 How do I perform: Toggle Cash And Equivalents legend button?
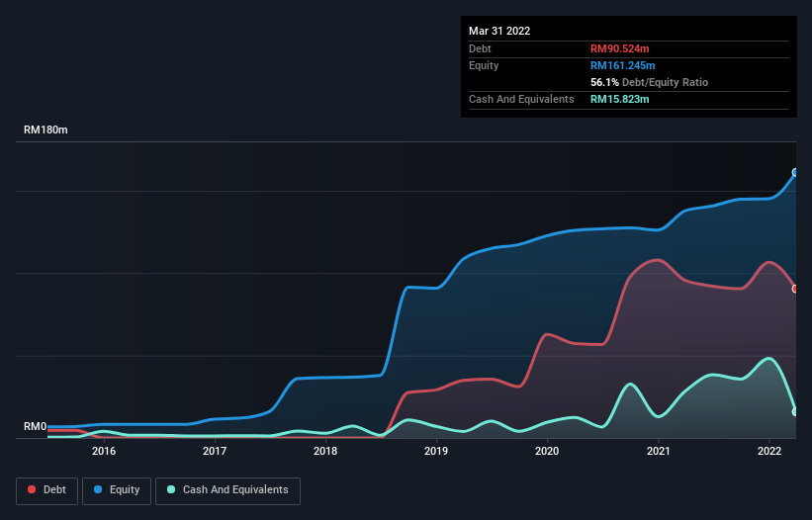[x=227, y=490]
